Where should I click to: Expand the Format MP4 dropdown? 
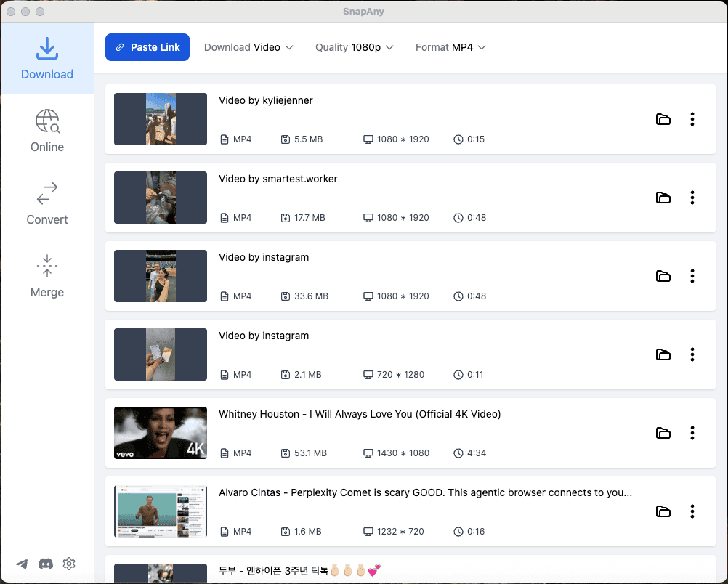pos(450,47)
